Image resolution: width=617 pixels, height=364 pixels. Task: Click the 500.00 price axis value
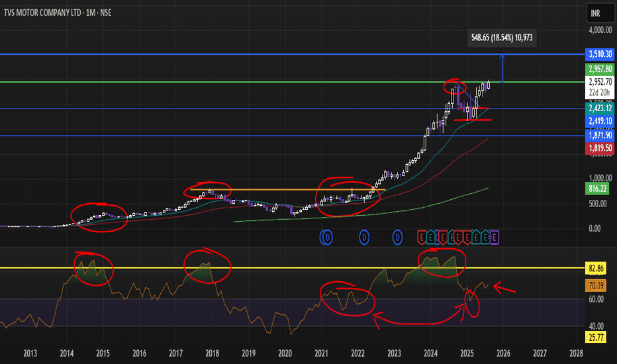(598, 203)
